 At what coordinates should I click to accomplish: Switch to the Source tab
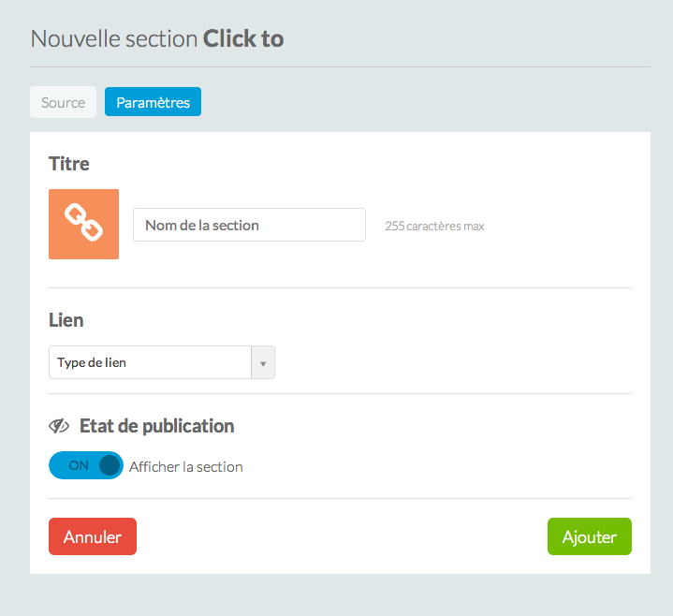[63, 102]
